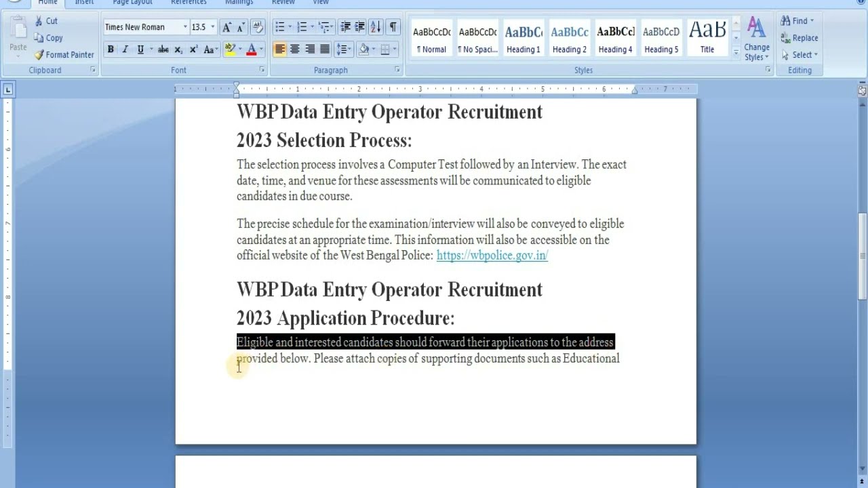Apply the Heading 2 style
Screen dimensions: 868x488
tap(570, 38)
